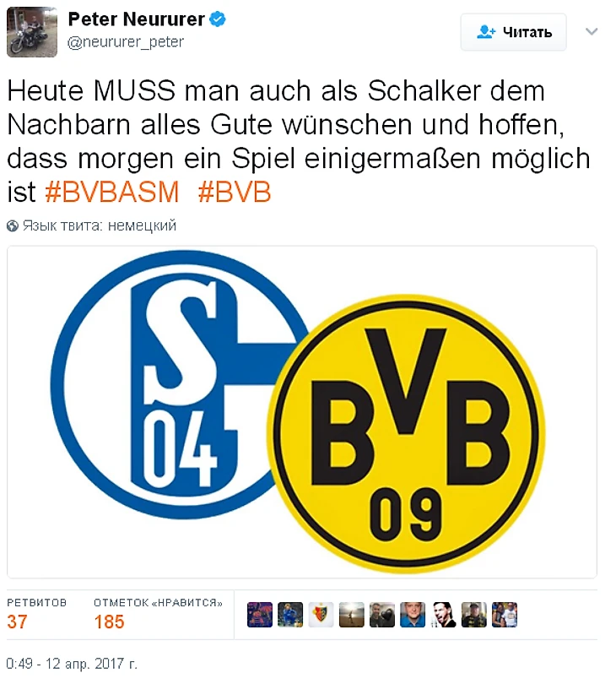Open the last liker avatar in row
Screen dimensions: 616x684
click(505, 615)
